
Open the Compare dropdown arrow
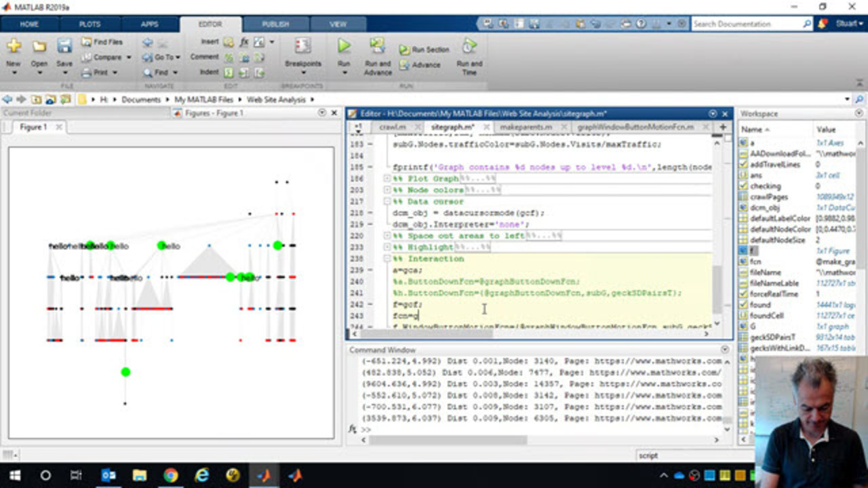(127, 58)
